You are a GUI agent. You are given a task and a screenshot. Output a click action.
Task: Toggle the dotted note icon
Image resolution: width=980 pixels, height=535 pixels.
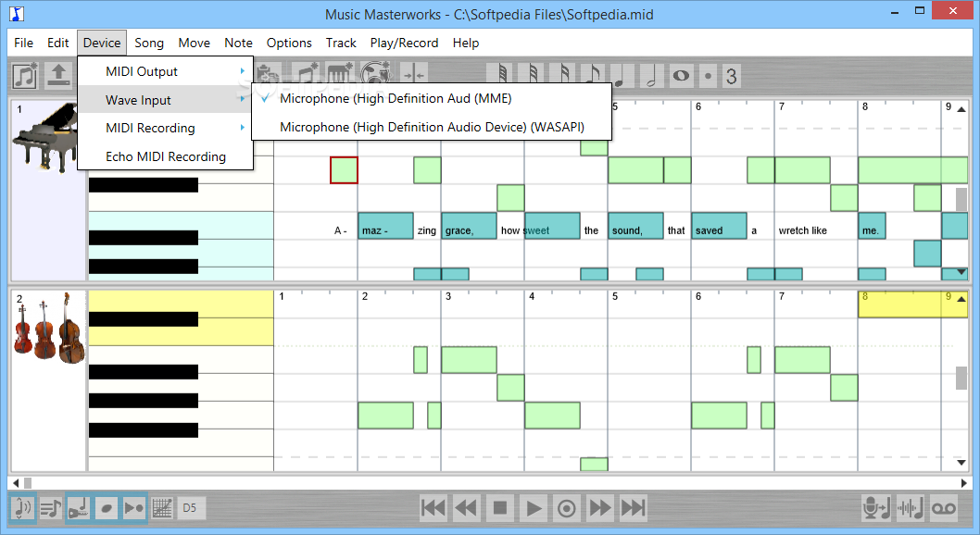(708, 76)
